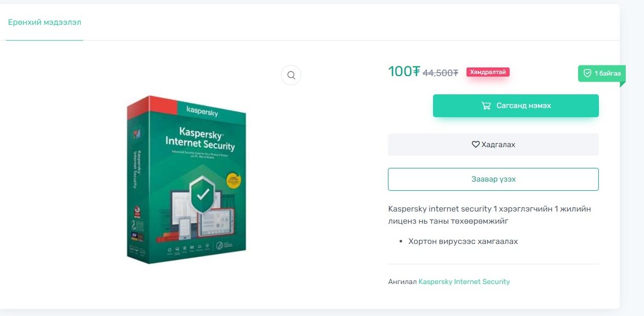Click the shopping cart icon in the add-to-cart button
Viewport: 644px width, 316px height.
coord(486,106)
